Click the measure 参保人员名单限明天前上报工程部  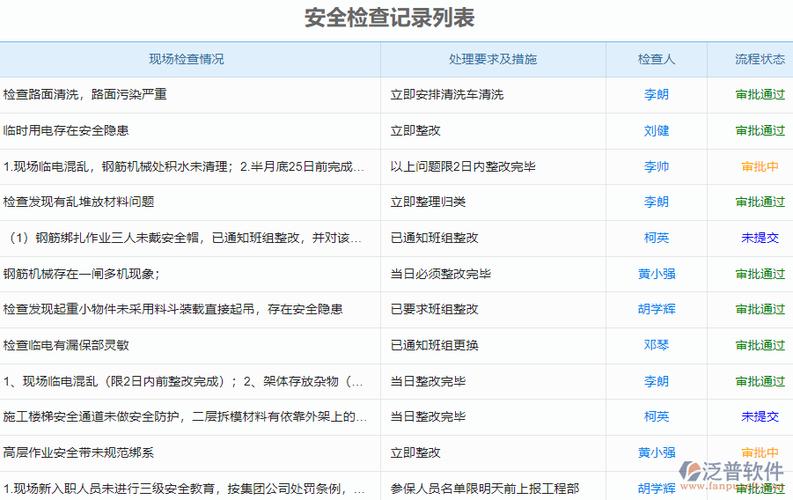pyautogui.click(x=484, y=488)
